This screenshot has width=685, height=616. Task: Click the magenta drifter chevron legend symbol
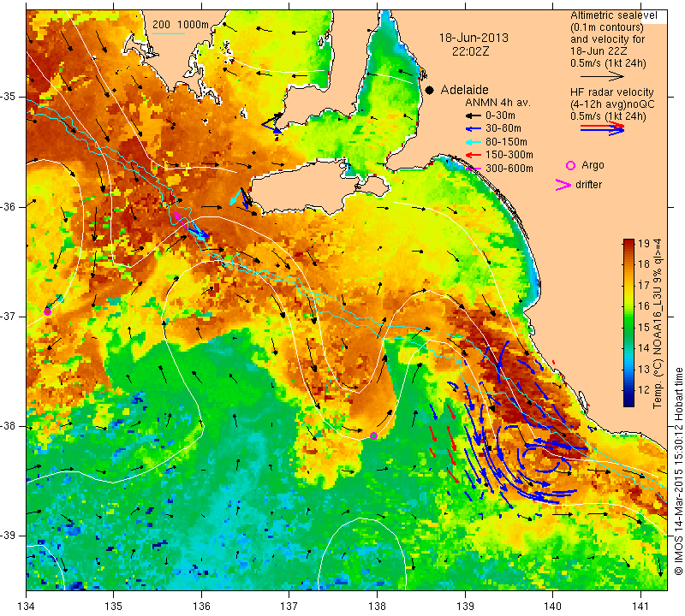click(563, 185)
